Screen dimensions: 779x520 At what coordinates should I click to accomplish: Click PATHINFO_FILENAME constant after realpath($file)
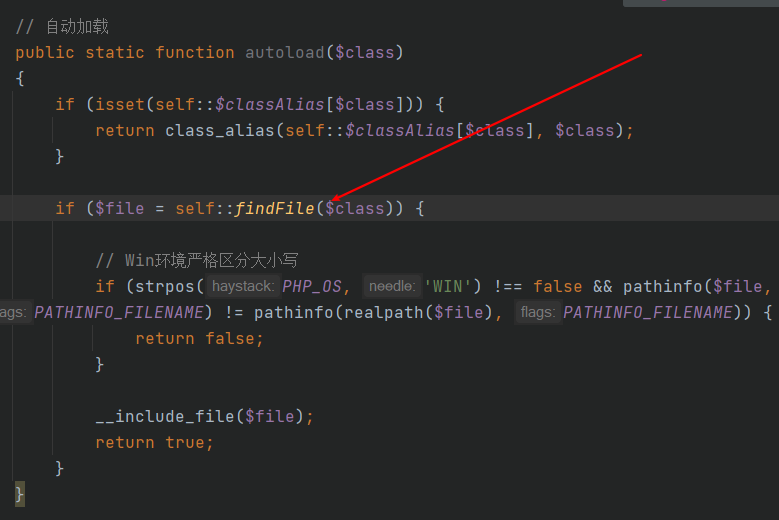tap(648, 312)
